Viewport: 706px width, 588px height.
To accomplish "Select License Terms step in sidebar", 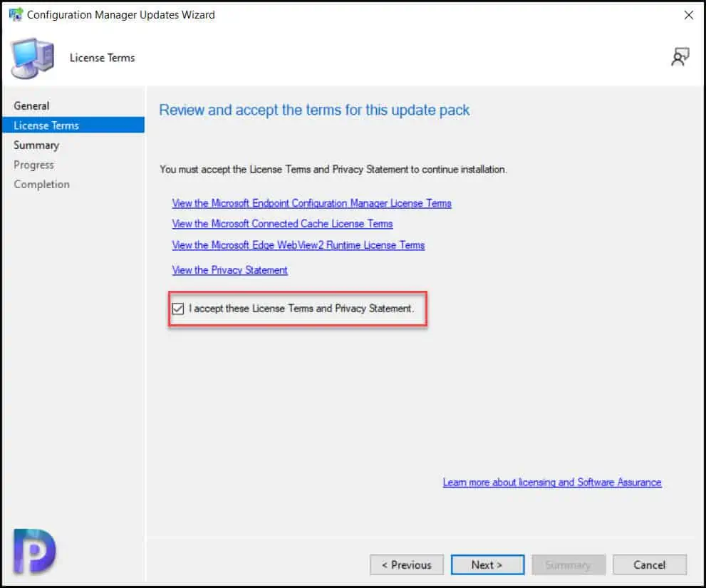I will click(73, 125).
